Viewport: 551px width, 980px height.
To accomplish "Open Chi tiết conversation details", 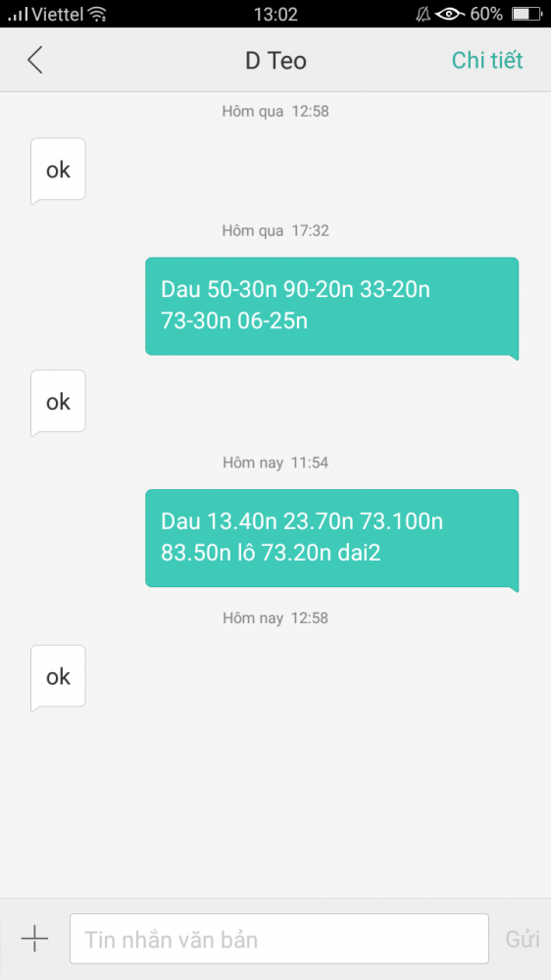I will tap(487, 61).
